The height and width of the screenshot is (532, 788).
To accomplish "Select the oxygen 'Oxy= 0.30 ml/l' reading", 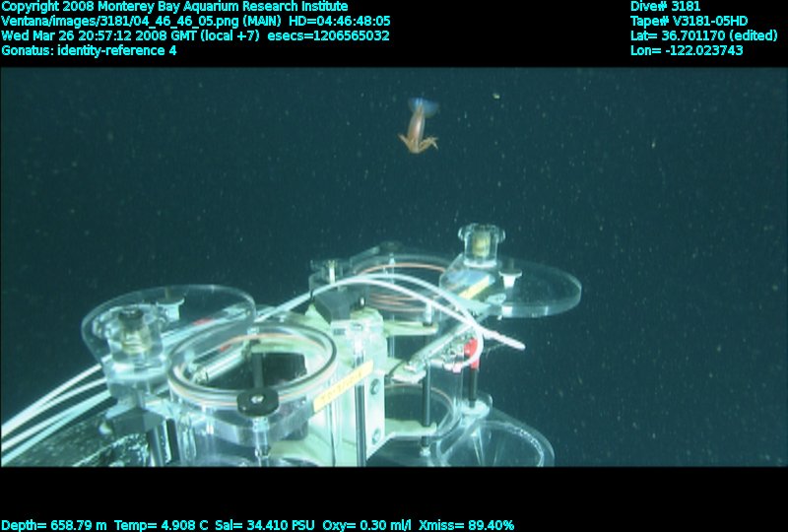I will point(366,525).
